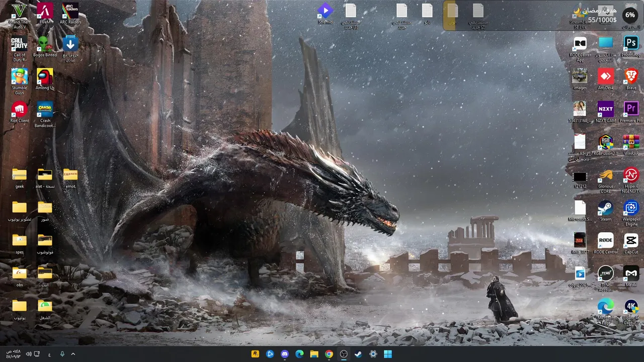Launch the RGBFusion2.0 shortcut
Screen dimensions: 644x362
pos(606,145)
